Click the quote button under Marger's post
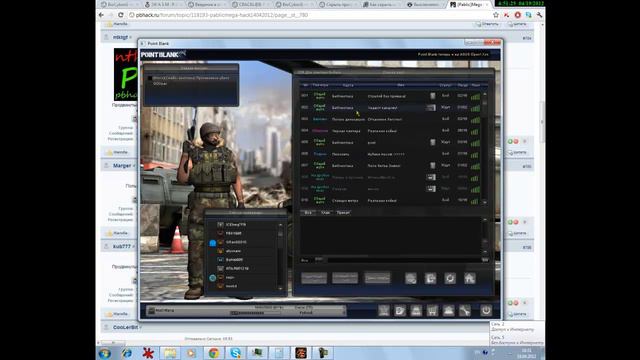Screen dimensions: 640x360 point(517,233)
